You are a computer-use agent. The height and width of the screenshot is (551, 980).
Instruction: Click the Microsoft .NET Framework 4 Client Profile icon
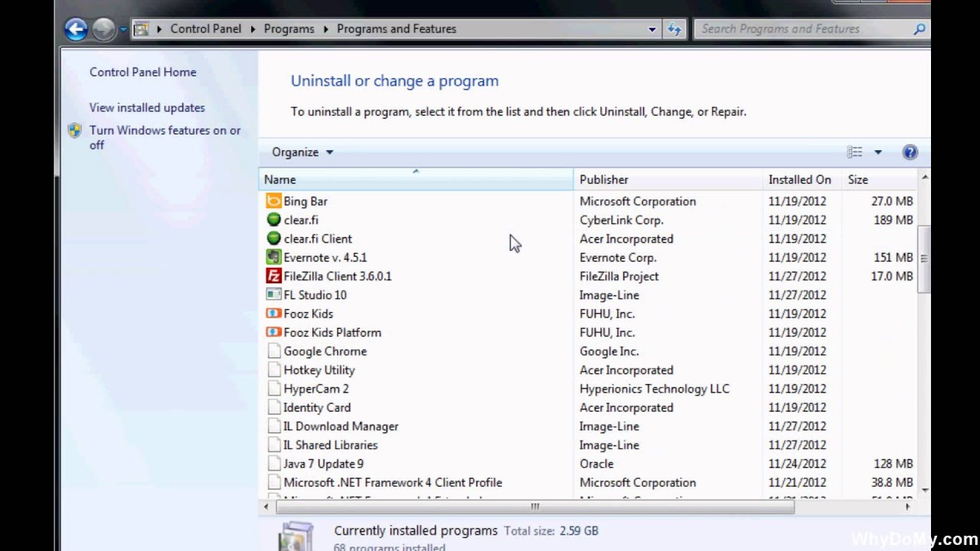[274, 482]
